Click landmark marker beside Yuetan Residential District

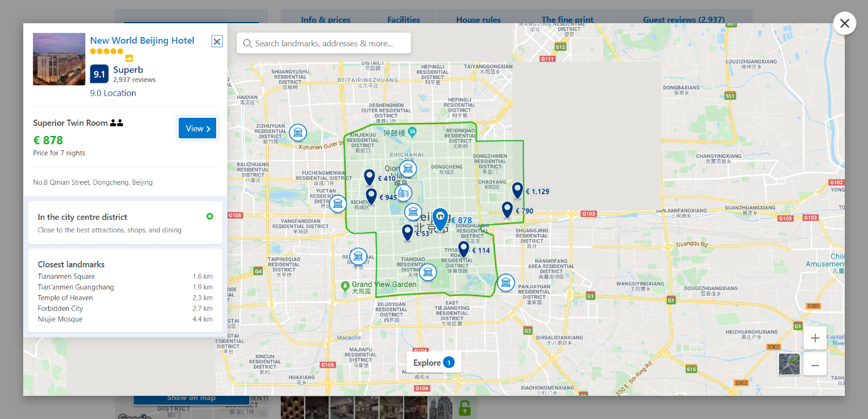(338, 204)
